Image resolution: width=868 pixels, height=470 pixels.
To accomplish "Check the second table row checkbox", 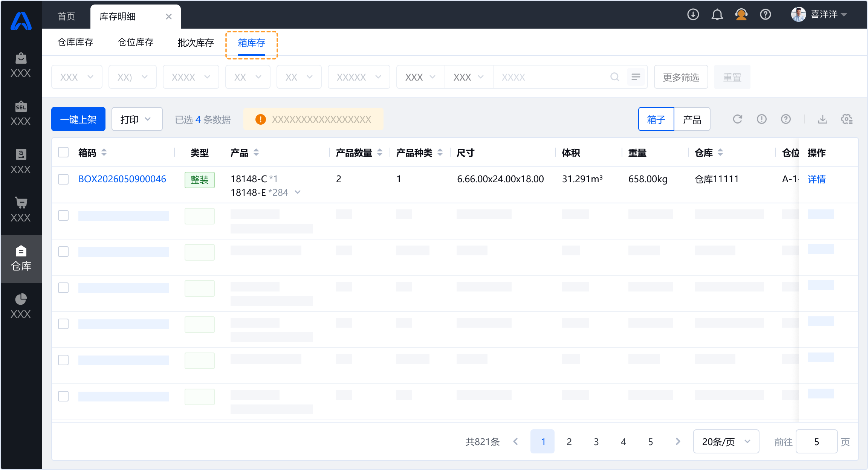I will point(63,215).
